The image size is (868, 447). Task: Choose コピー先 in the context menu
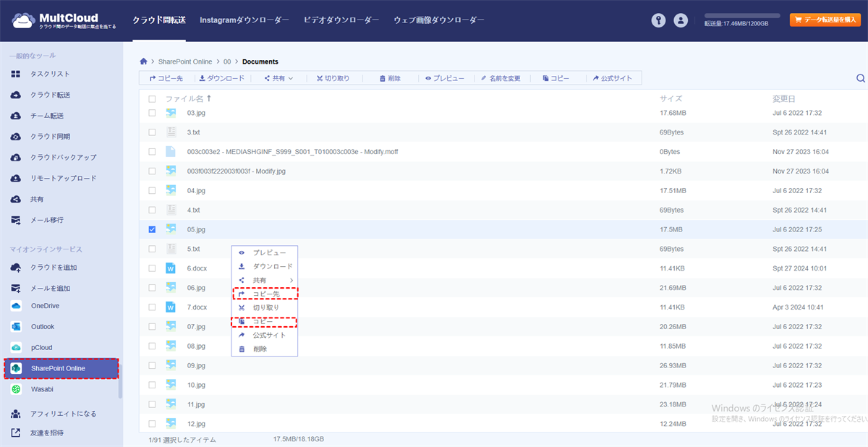[265, 294]
